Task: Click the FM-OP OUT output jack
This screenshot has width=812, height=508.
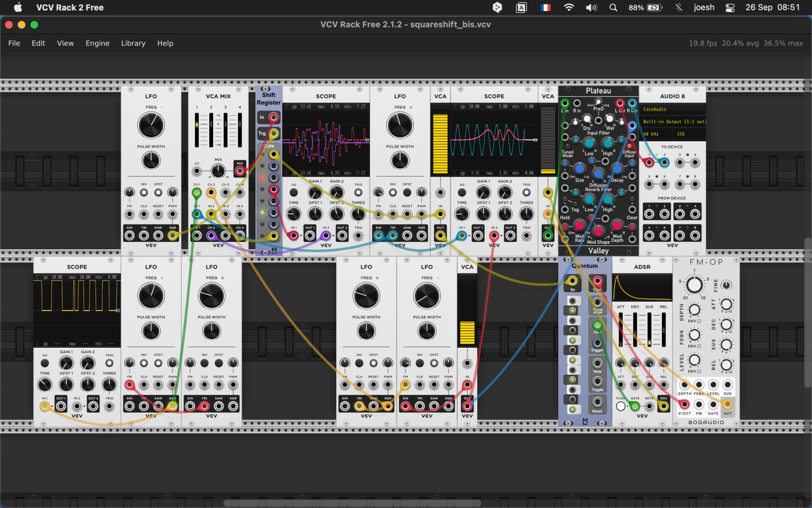Action: 728,405
